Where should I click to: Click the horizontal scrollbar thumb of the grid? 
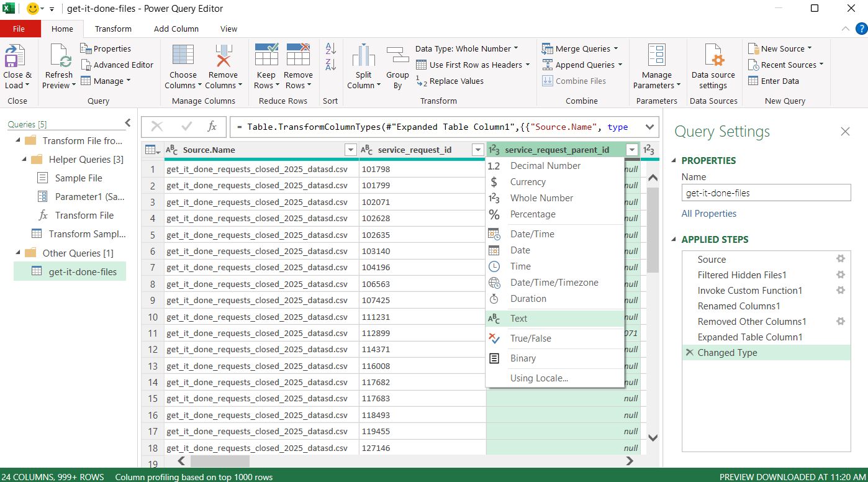[220, 461]
